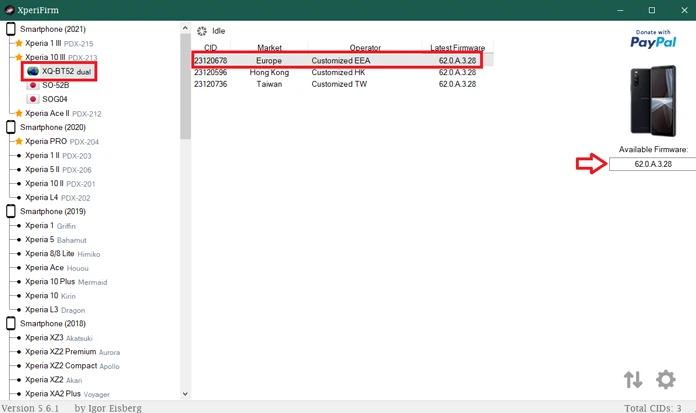Click the Xperia phone thumbnail image
The image size is (696, 413).
(x=653, y=101)
